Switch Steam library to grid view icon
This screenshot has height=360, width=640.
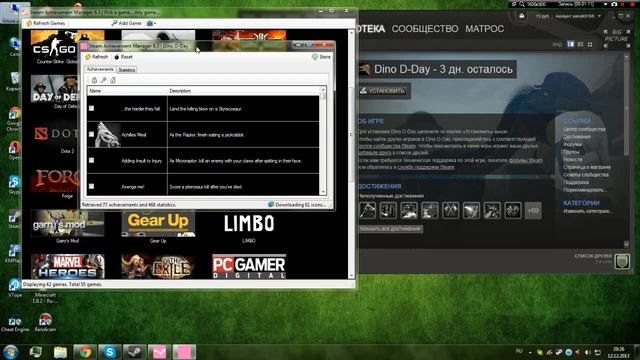pos(590,44)
